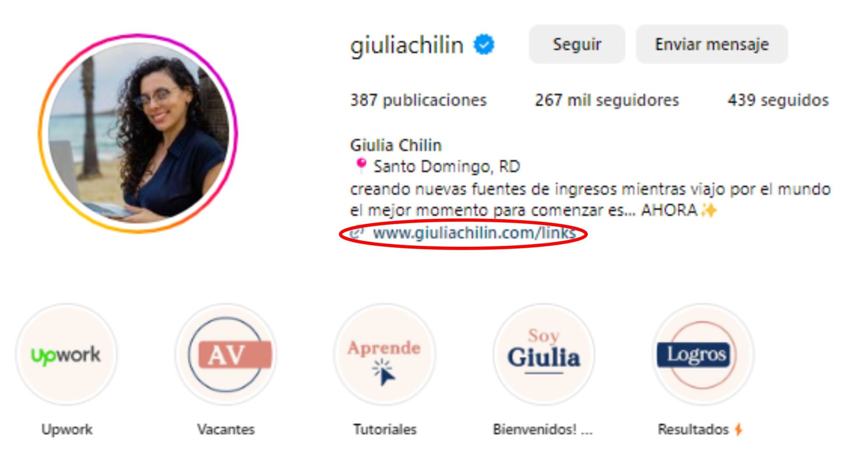Screen dimensions: 868x475
Task: Click the link chain icon beside website
Action: tap(357, 233)
